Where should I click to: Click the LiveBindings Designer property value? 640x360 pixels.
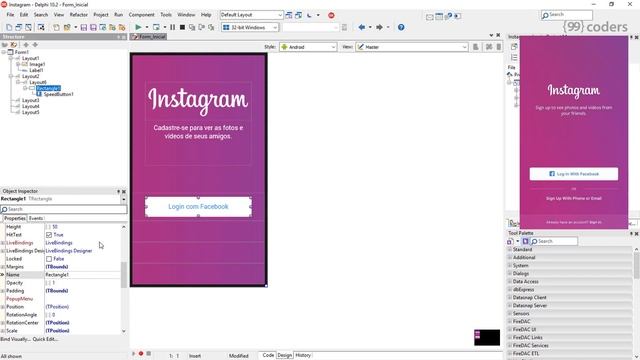coord(69,251)
